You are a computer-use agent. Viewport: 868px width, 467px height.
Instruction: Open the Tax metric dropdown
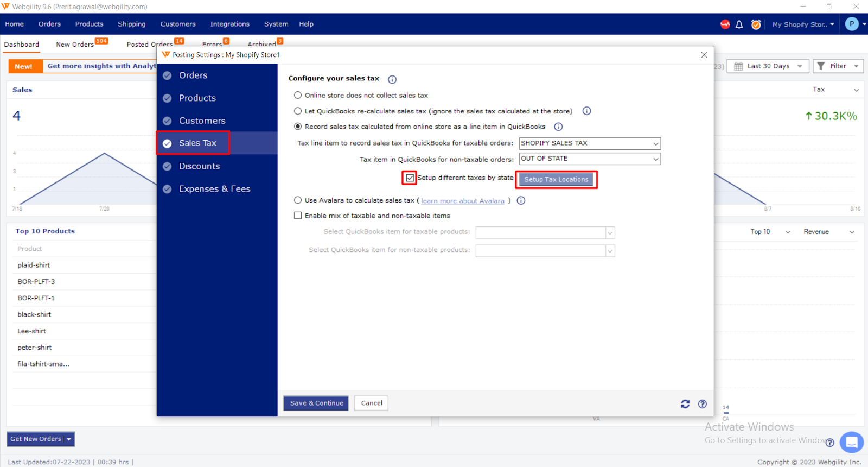pyautogui.click(x=835, y=90)
